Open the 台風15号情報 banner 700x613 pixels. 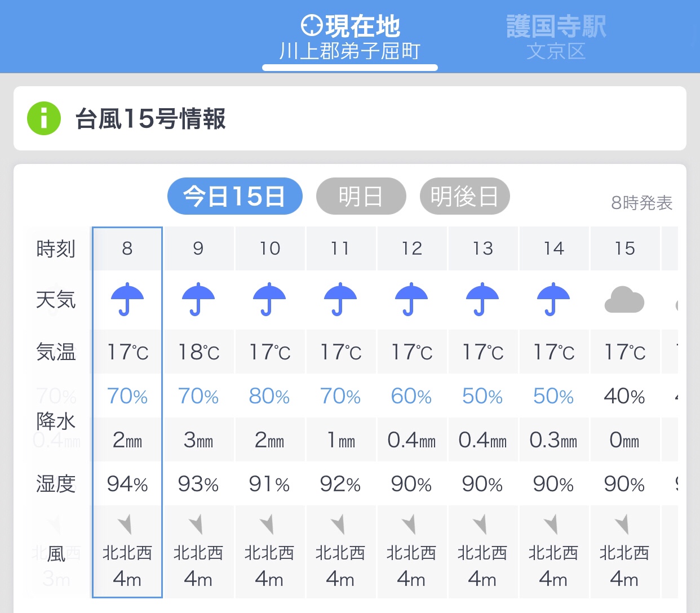click(350, 118)
